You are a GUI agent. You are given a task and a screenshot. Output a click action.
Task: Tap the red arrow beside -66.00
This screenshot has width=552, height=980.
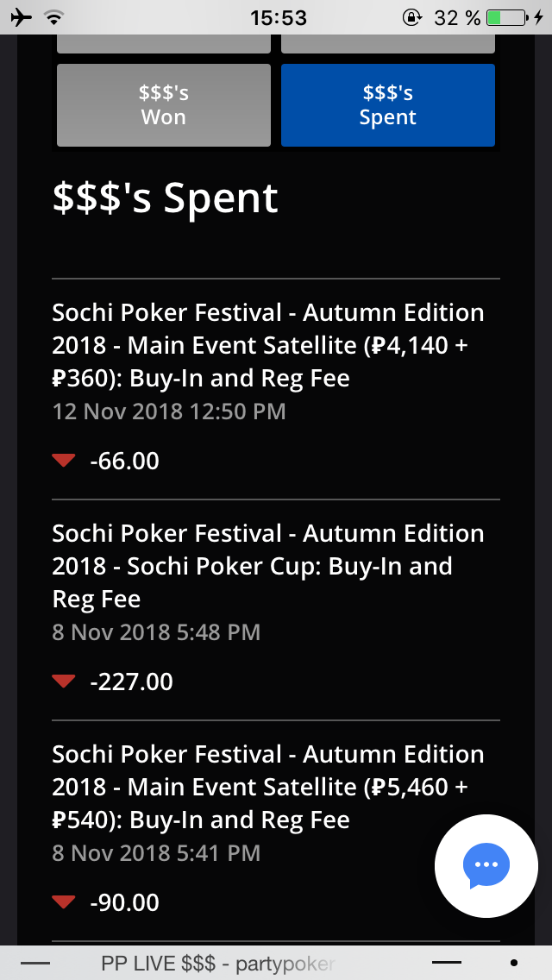pos(64,461)
